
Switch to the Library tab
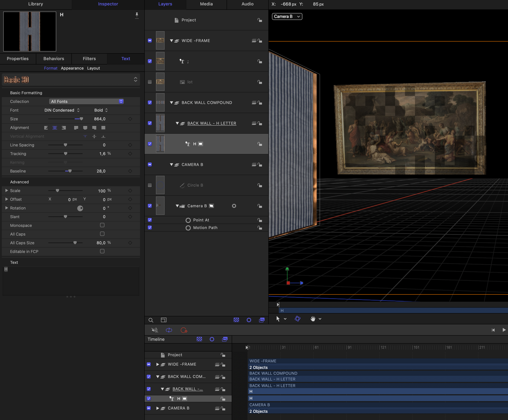point(36,4)
